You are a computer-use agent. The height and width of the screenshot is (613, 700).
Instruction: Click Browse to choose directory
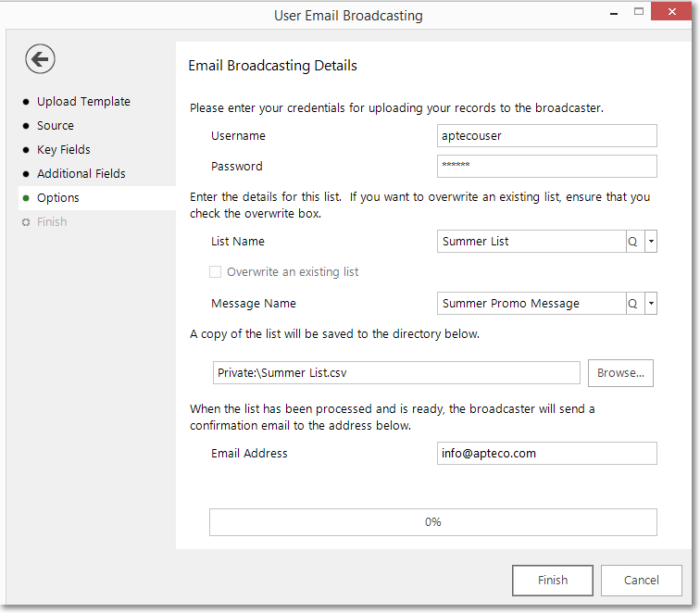coord(620,373)
